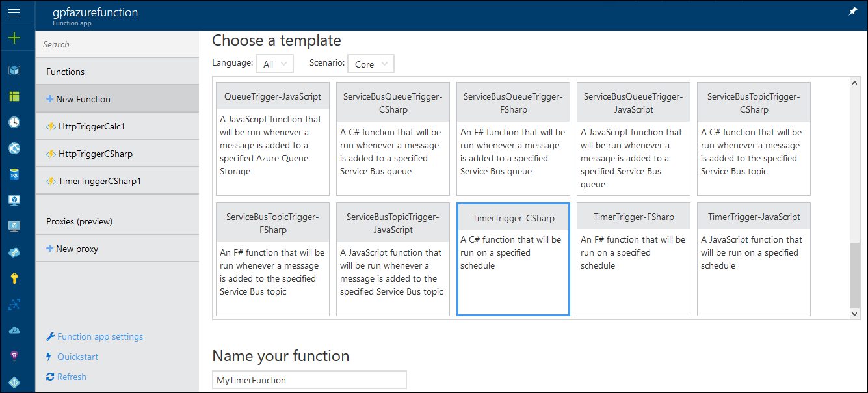Open Function app settings
The image size is (868, 393).
coord(95,336)
